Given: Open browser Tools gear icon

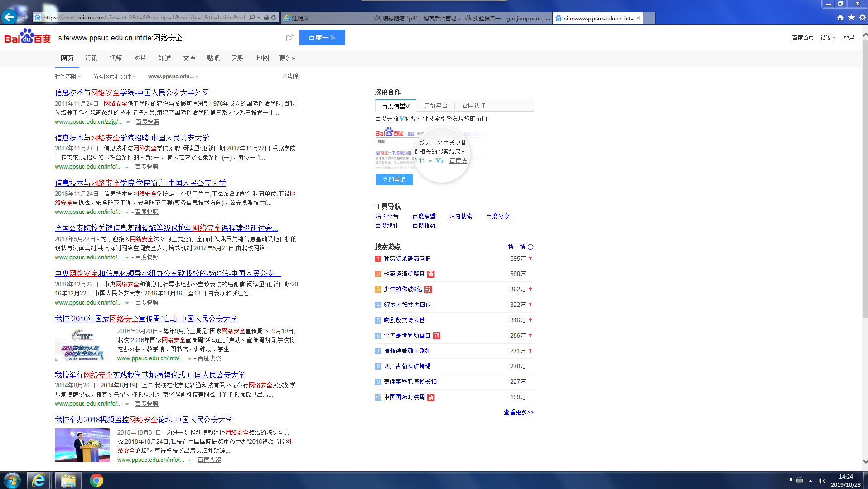Looking at the screenshot, I should coord(862,18).
